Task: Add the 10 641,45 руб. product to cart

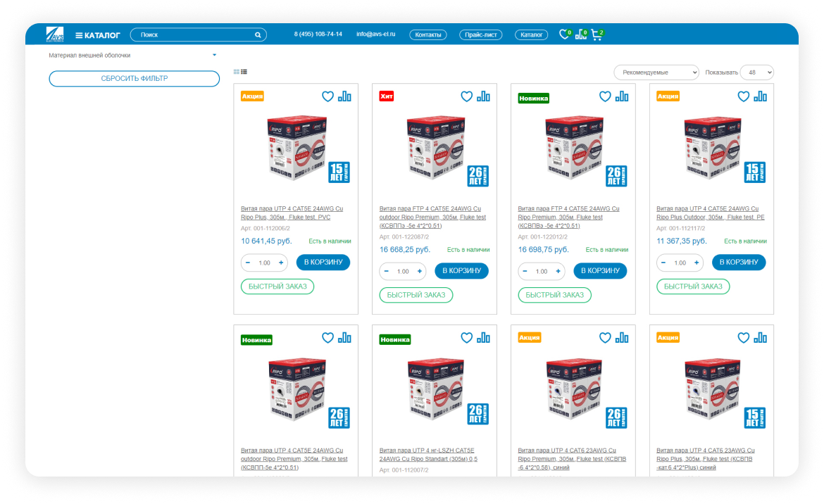Action: [323, 263]
